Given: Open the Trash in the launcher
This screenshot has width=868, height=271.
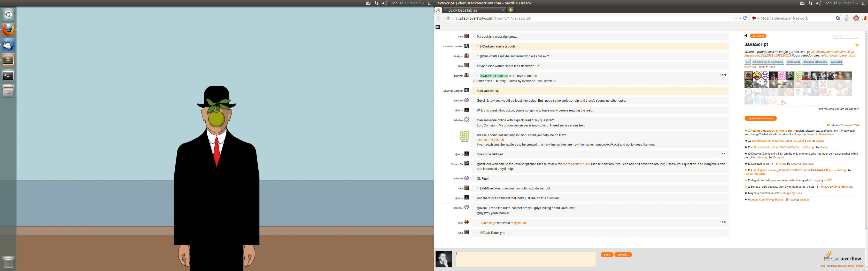Looking at the screenshot, I should coord(8,262).
